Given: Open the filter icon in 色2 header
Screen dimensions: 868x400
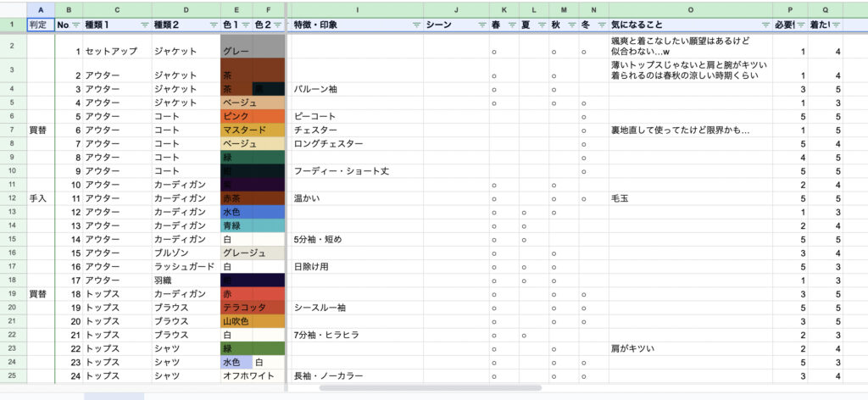Looking at the screenshot, I should [x=279, y=25].
